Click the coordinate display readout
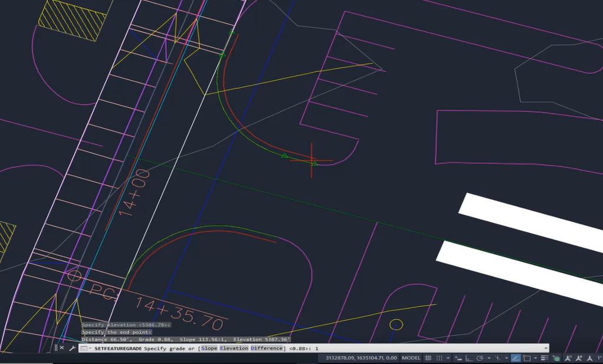The width and height of the screenshot is (603, 364). click(362, 358)
